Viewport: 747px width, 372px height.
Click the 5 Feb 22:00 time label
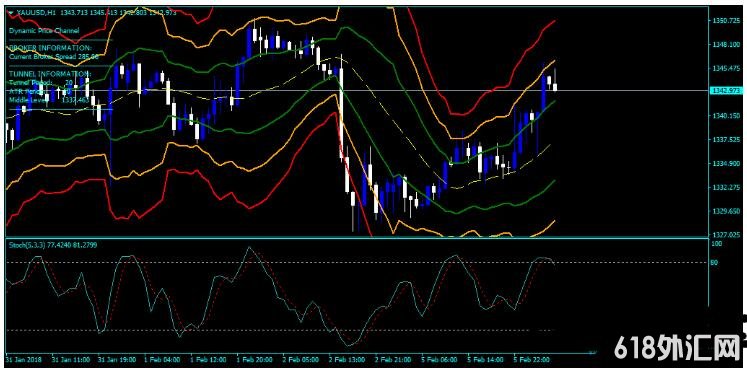[533, 359]
